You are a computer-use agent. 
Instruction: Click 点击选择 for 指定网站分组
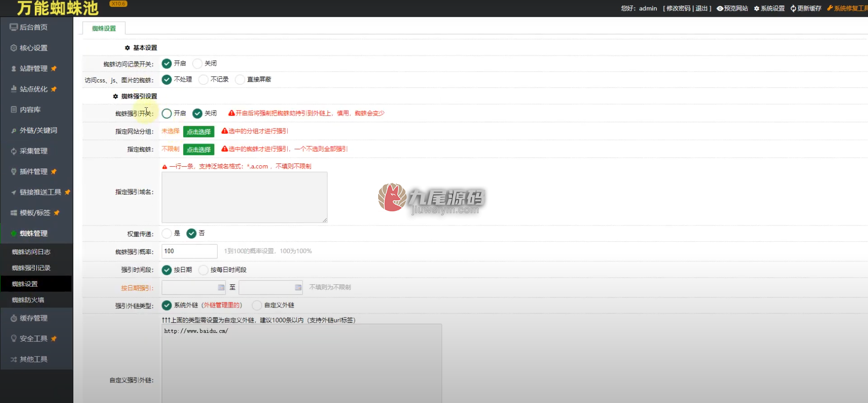(199, 132)
